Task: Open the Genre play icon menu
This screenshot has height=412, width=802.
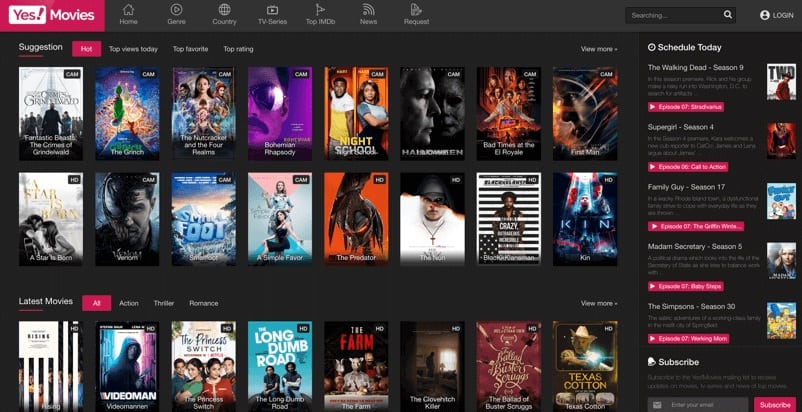Action: pos(177,10)
